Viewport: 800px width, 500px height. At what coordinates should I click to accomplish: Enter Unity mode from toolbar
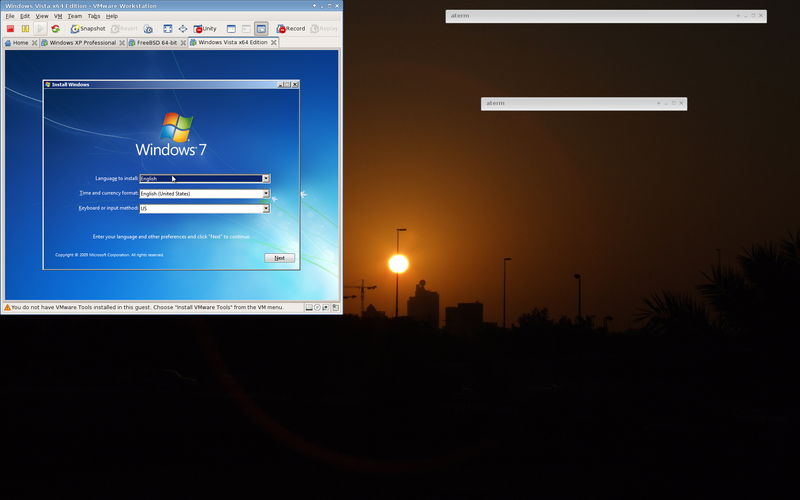pos(205,29)
